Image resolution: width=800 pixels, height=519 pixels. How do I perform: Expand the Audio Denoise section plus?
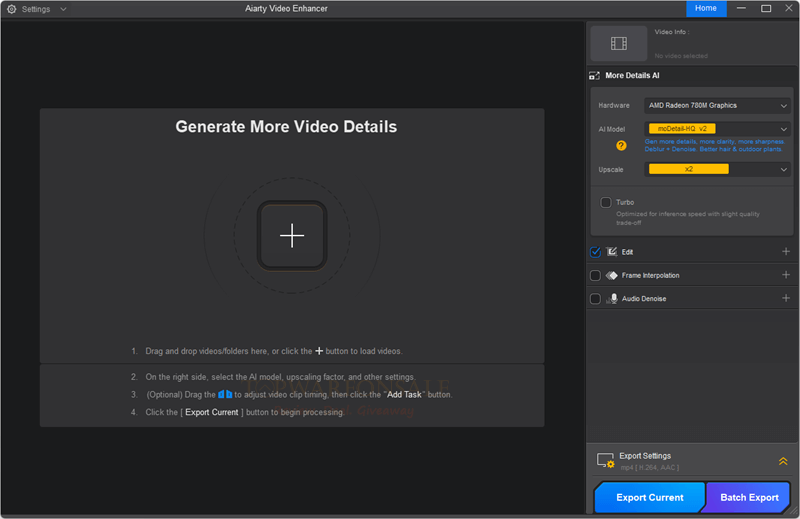coord(786,298)
